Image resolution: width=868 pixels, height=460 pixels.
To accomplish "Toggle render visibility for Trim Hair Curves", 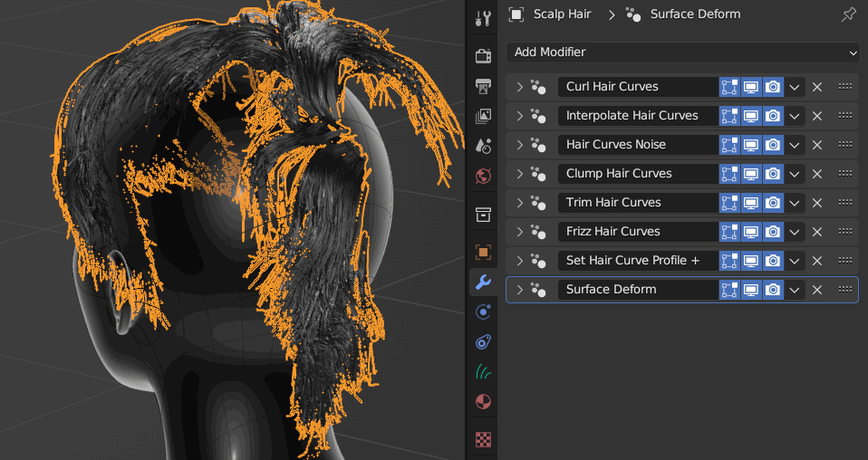I will coord(773,203).
